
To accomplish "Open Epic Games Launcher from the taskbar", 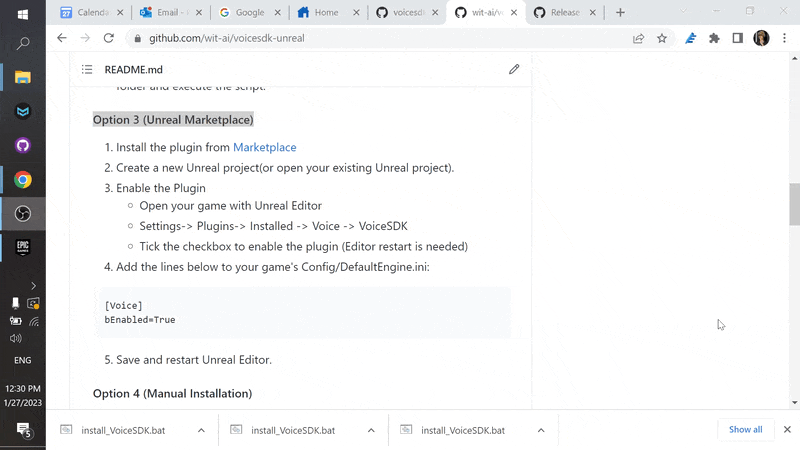I will [x=22, y=247].
